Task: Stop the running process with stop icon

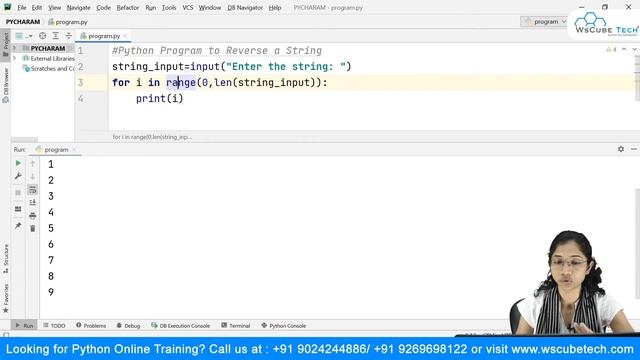Action: click(x=18, y=192)
